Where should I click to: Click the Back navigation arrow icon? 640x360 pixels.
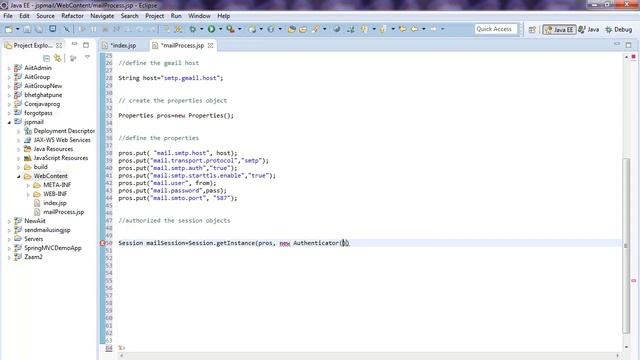coord(414,29)
